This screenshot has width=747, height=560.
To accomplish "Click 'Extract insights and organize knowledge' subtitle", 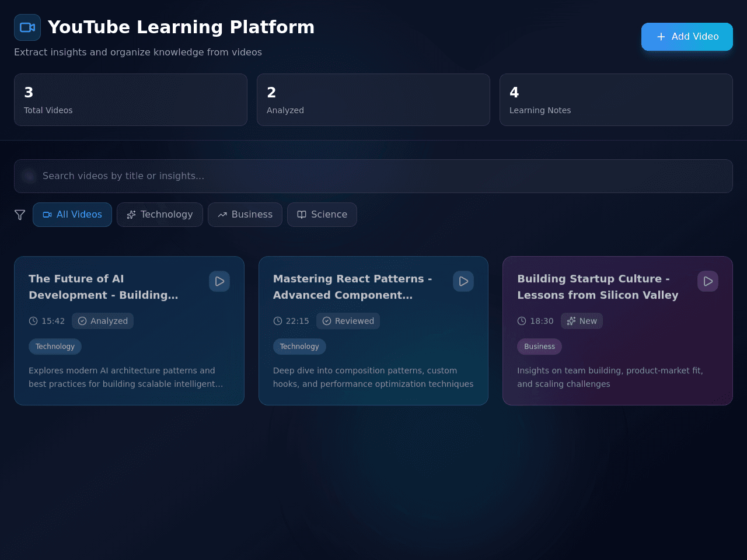I will (x=138, y=52).
